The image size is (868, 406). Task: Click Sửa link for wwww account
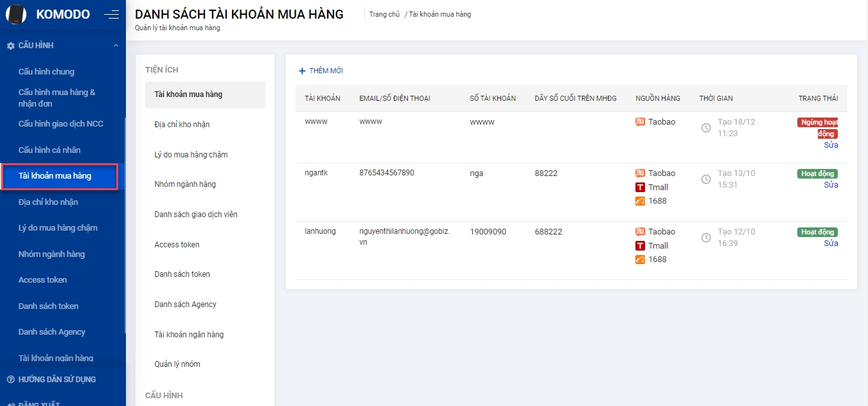[x=831, y=145]
